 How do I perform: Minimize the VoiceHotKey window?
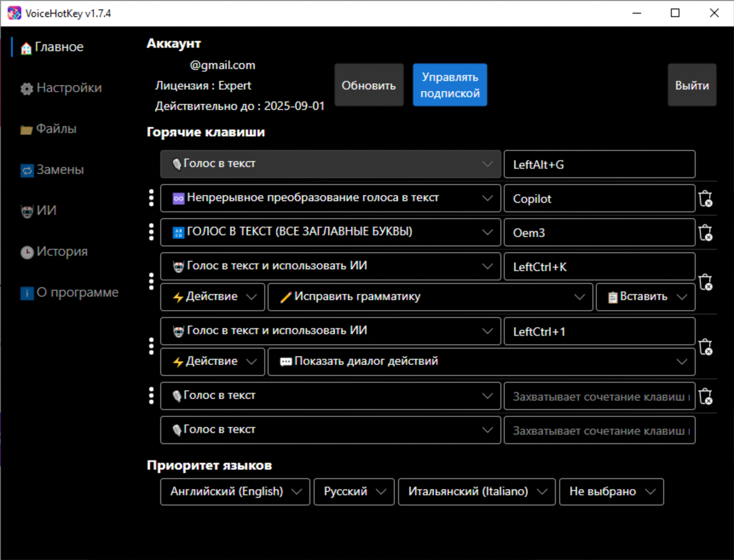[636, 13]
